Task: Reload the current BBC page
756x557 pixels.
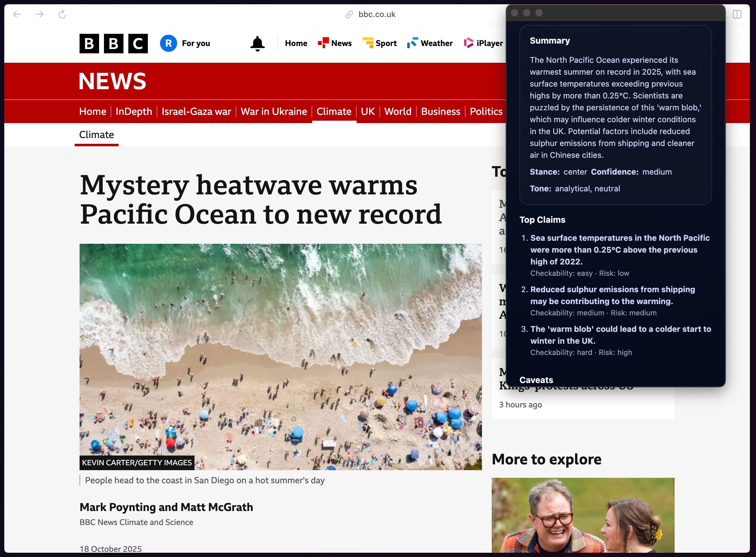Action: click(x=62, y=14)
